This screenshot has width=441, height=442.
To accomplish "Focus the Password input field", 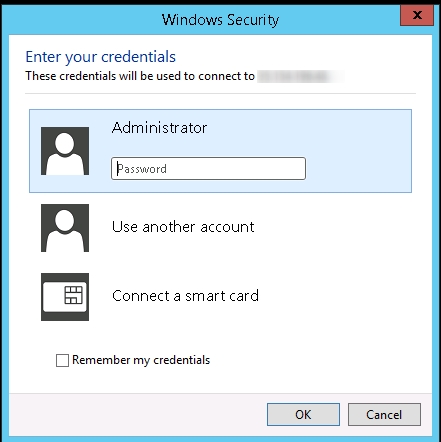I will [208, 169].
